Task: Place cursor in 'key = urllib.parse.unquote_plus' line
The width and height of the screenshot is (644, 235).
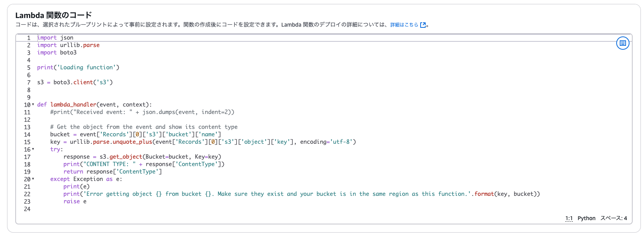Action: click(203, 142)
